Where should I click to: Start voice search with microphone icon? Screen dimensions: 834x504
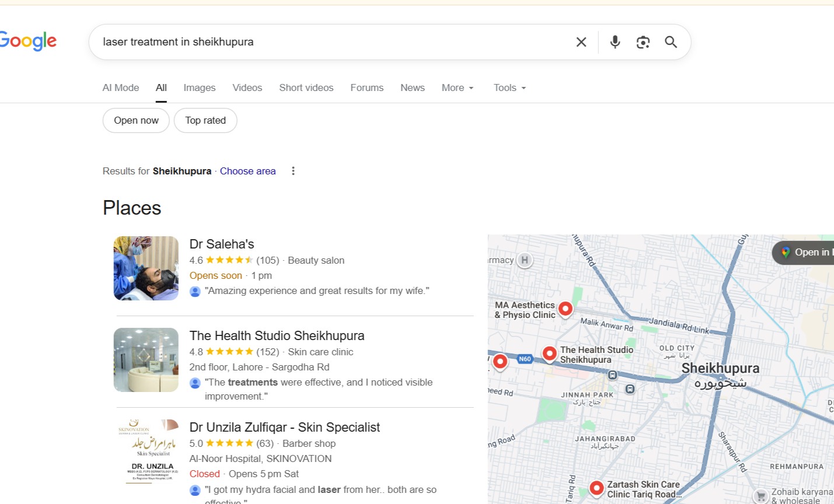click(615, 42)
